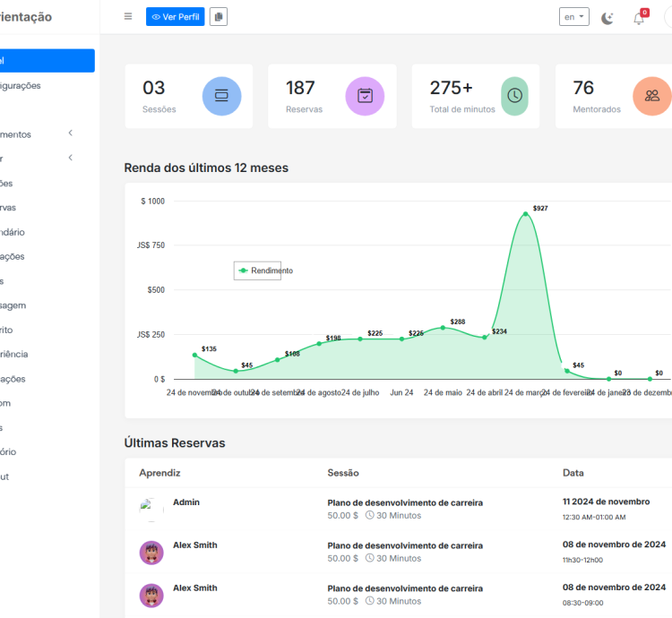The height and width of the screenshot is (618, 672).
Task: Click the copy icon beside Ver Perfil
Action: 219,17
